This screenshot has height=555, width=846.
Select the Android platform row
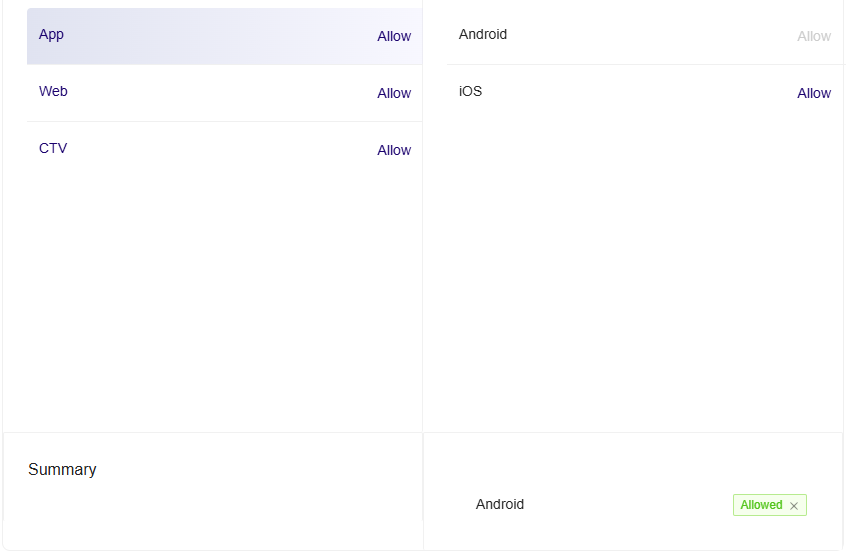(645, 36)
